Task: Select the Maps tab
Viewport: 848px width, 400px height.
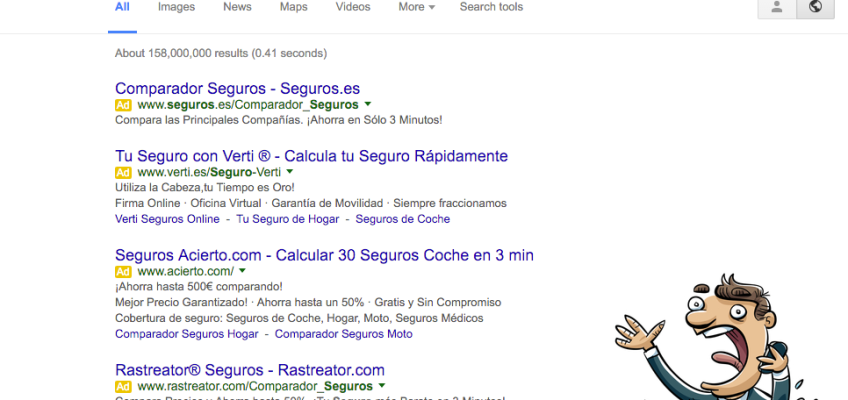Action: (294, 7)
